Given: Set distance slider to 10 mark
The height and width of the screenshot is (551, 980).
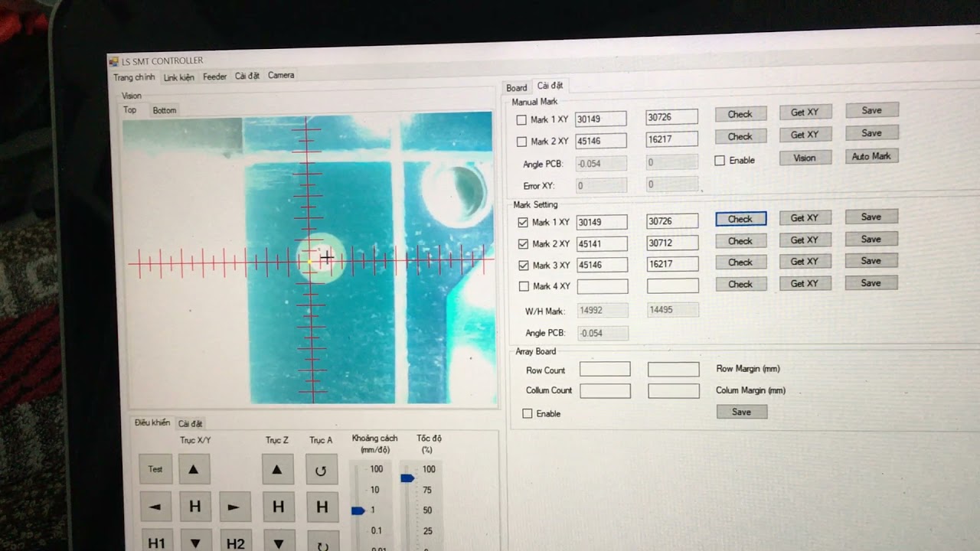Looking at the screenshot, I should (x=358, y=490).
